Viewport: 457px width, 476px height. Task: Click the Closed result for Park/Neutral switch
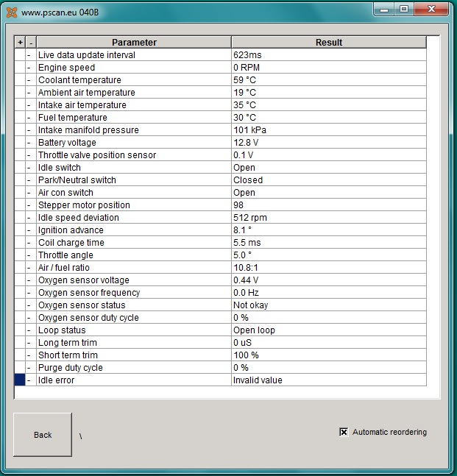(329, 180)
